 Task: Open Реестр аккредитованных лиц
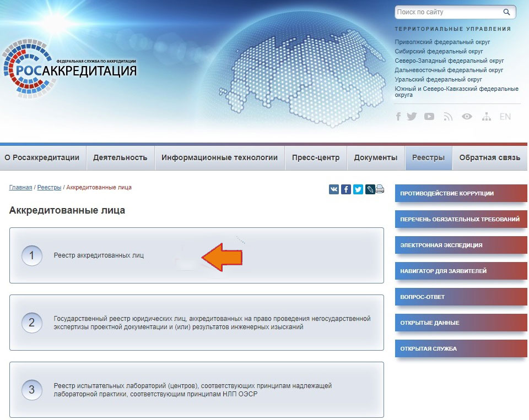pyautogui.click(x=197, y=255)
